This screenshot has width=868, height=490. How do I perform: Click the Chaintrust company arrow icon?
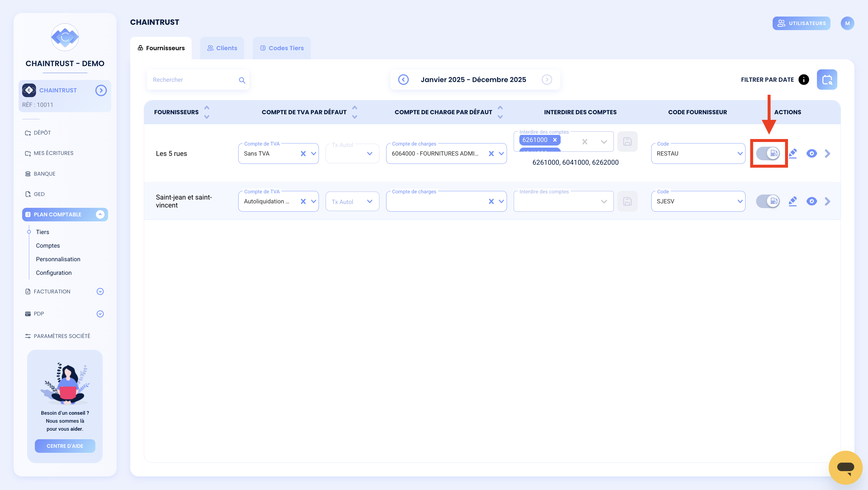point(101,90)
